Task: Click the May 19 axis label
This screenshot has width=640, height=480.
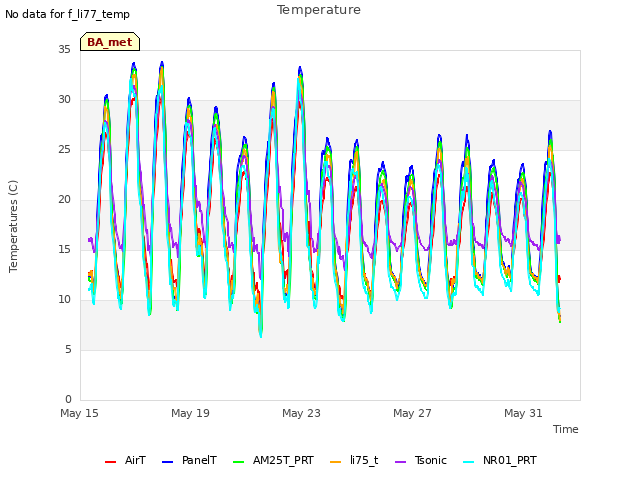Action: [x=190, y=413]
